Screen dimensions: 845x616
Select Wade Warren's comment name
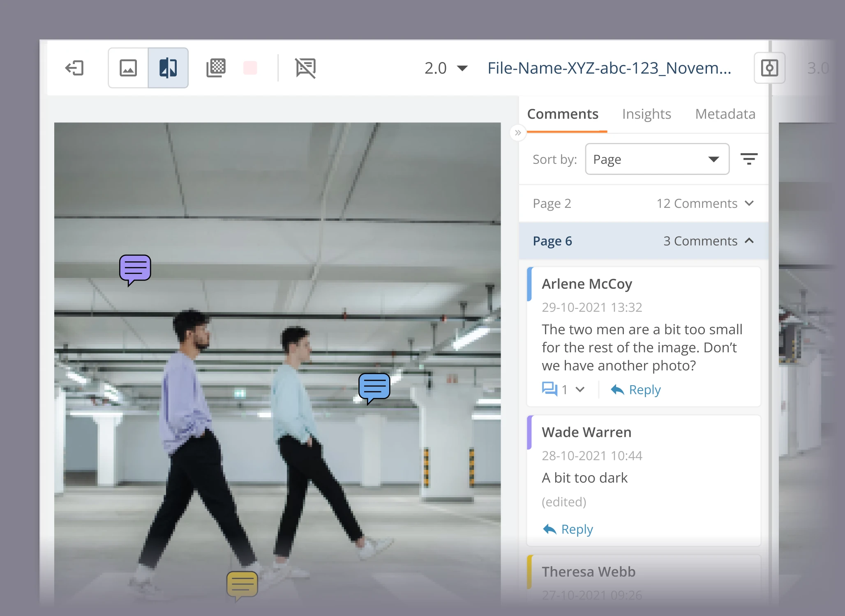point(586,432)
